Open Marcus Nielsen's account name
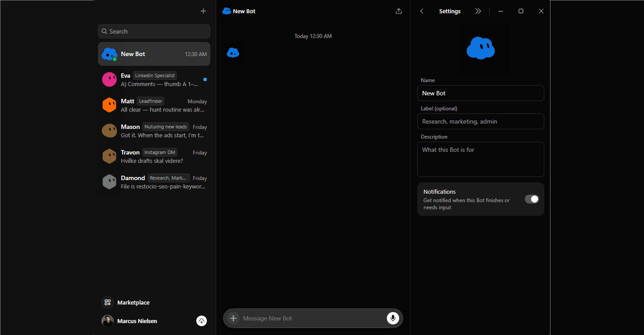 [x=137, y=321]
